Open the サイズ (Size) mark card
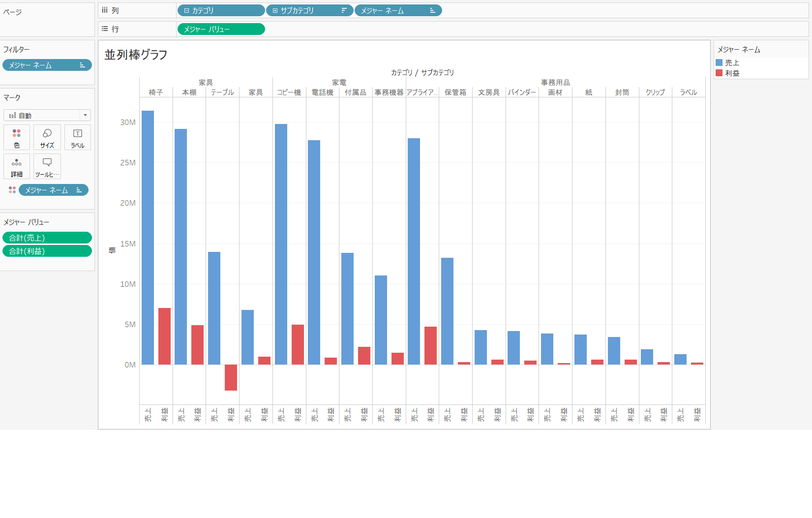The width and height of the screenshot is (812, 518). point(47,137)
